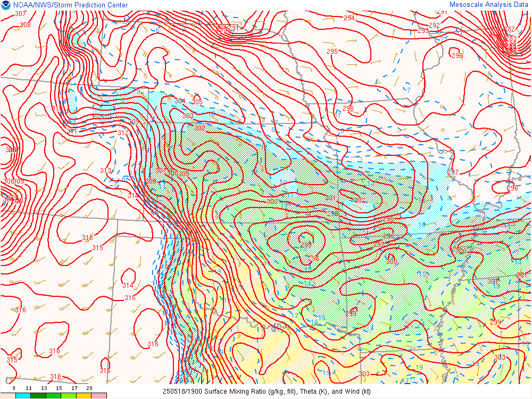
Task: Click the 295 theta contour label
Action: coord(332,52)
